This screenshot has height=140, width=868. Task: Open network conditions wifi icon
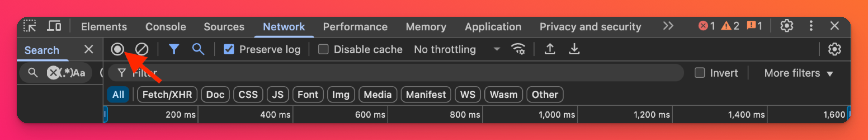click(518, 49)
